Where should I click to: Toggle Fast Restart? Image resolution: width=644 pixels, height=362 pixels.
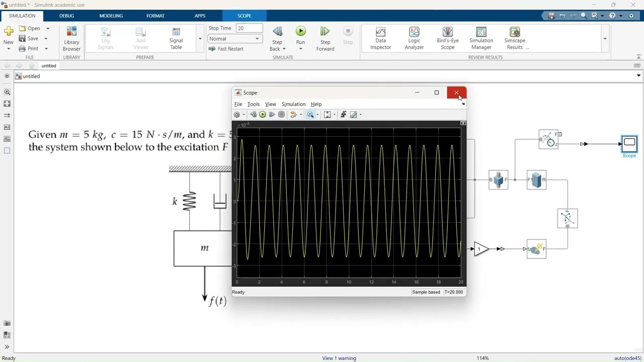(226, 49)
